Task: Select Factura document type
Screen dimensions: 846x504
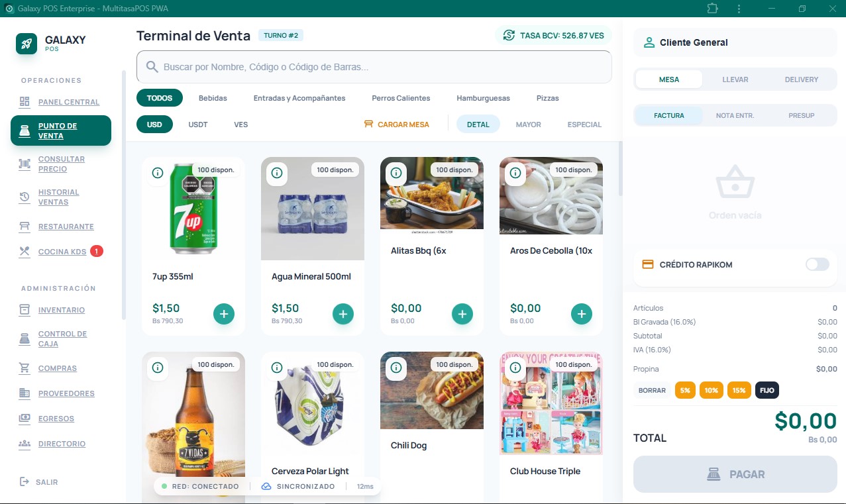Action: tap(669, 115)
